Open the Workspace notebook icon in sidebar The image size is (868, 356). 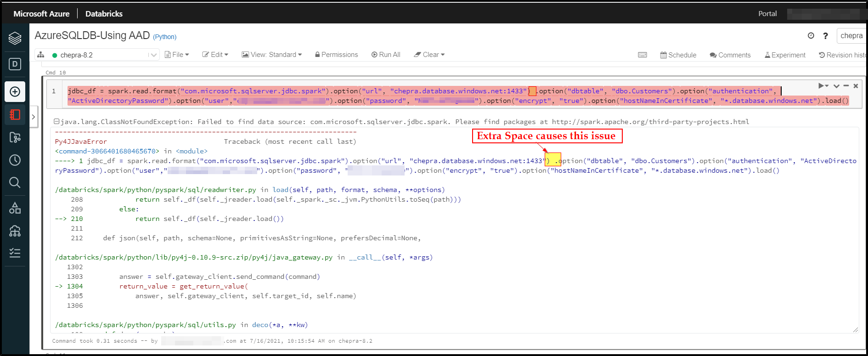pos(15,114)
